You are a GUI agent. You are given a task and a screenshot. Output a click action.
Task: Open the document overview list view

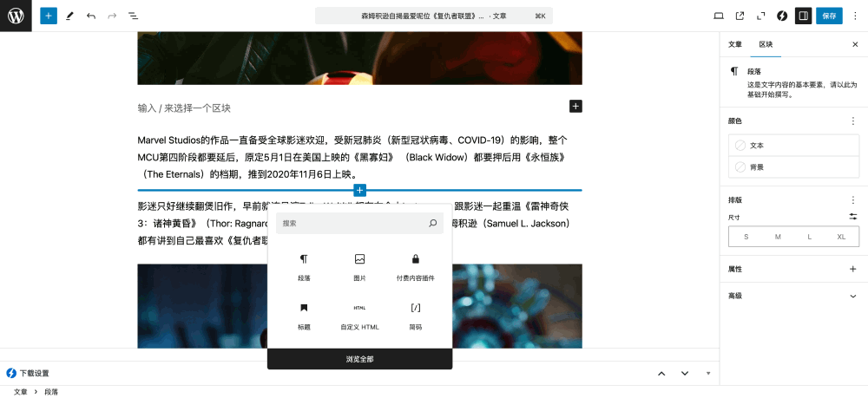[133, 16]
